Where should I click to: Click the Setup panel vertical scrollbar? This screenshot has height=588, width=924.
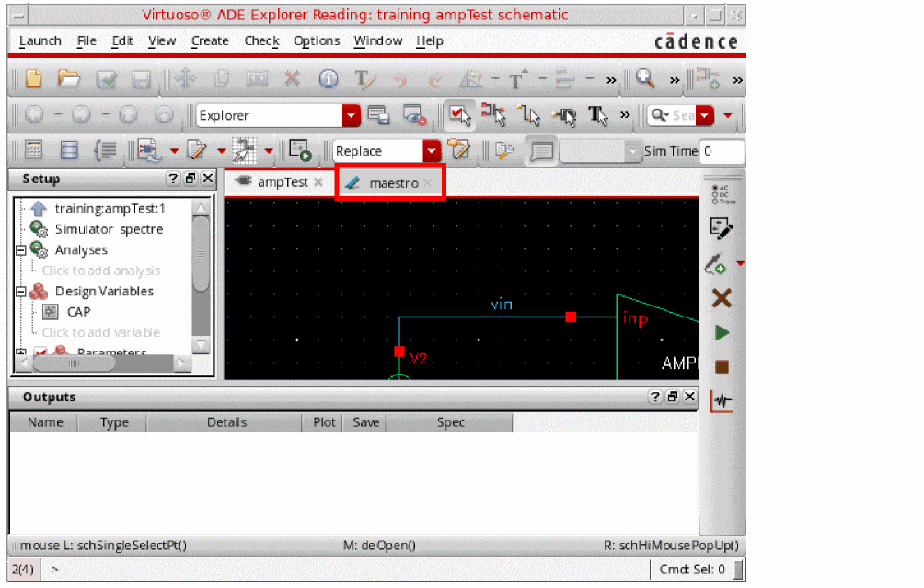coord(201,254)
